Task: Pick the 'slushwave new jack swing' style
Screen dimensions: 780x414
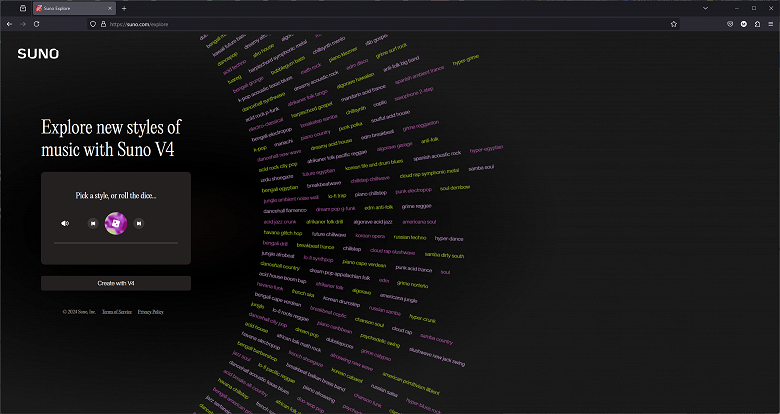Action: coord(437,357)
